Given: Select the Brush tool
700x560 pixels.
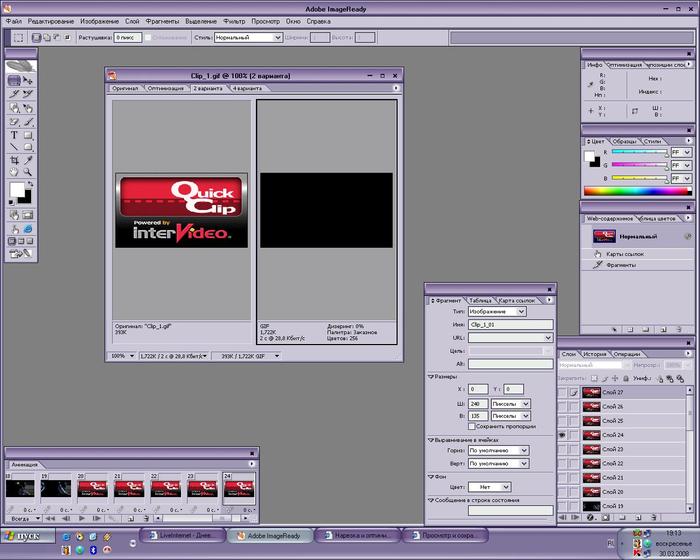Looking at the screenshot, I should tap(28, 121).
